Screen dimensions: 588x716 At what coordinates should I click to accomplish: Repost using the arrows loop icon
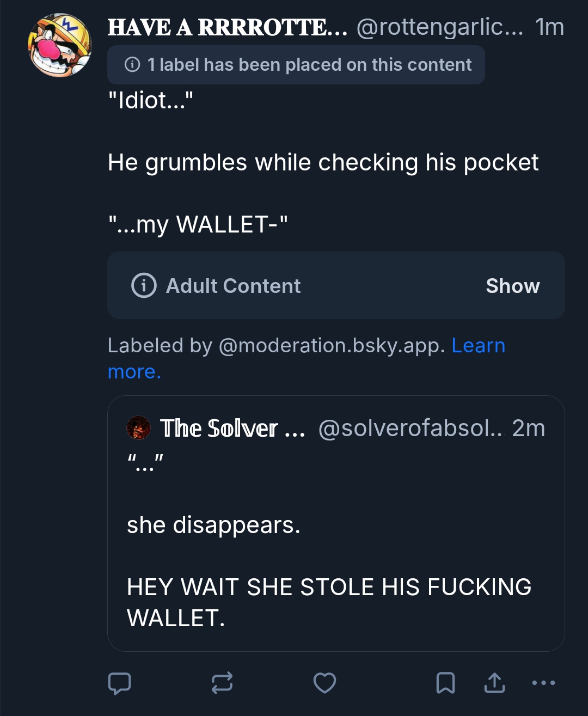click(x=222, y=683)
